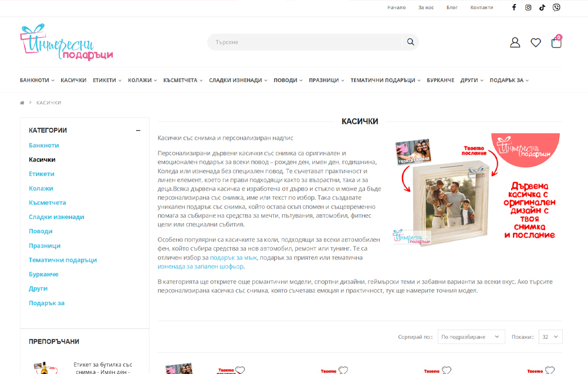Select Колажи in categories sidebar

[41, 188]
